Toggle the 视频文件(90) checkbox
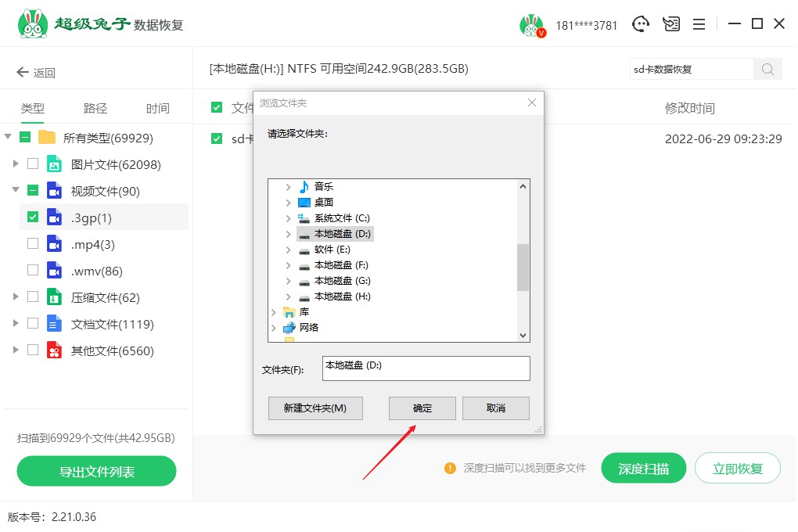798x532 pixels. pos(33,190)
